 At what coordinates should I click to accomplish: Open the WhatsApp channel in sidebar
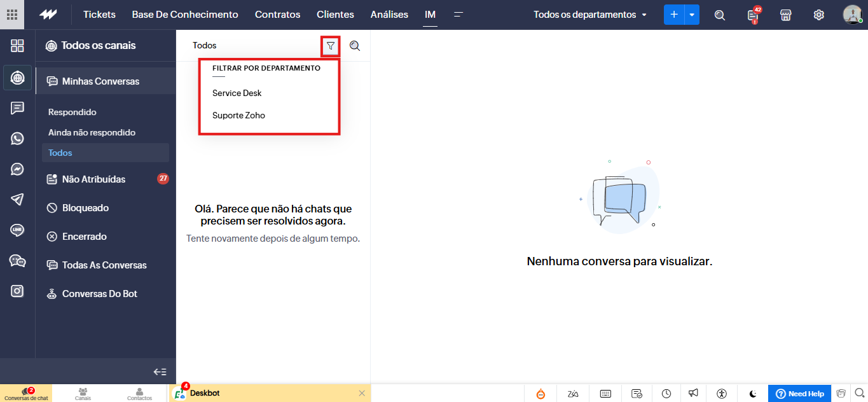(x=17, y=139)
